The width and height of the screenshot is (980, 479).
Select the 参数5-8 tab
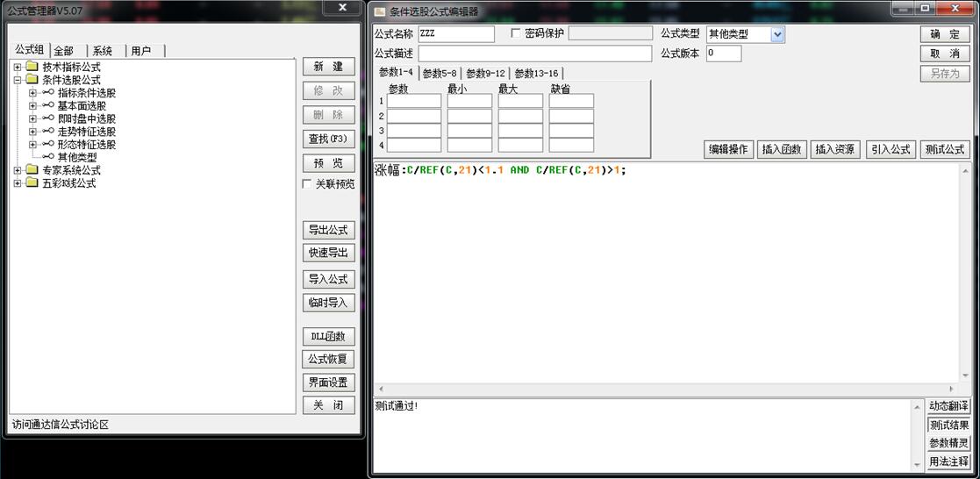440,73
